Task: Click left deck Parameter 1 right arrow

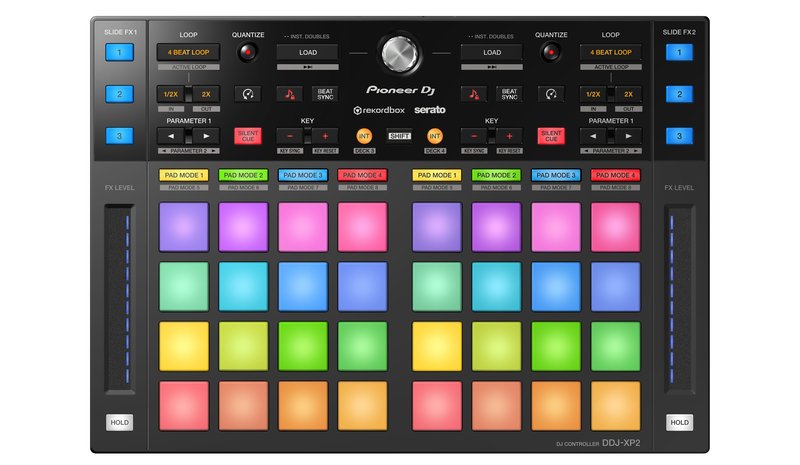Action: coord(206,136)
